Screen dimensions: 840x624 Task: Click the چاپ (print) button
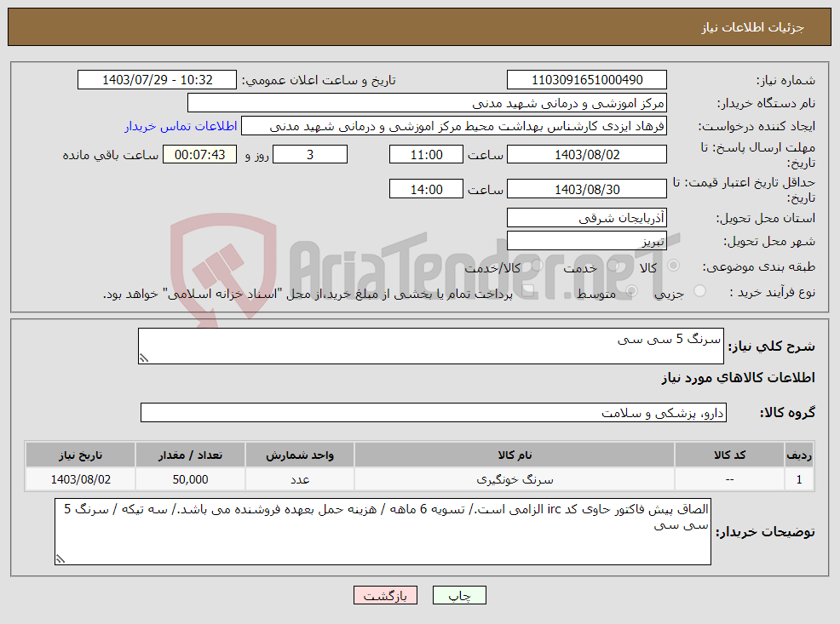[459, 595]
